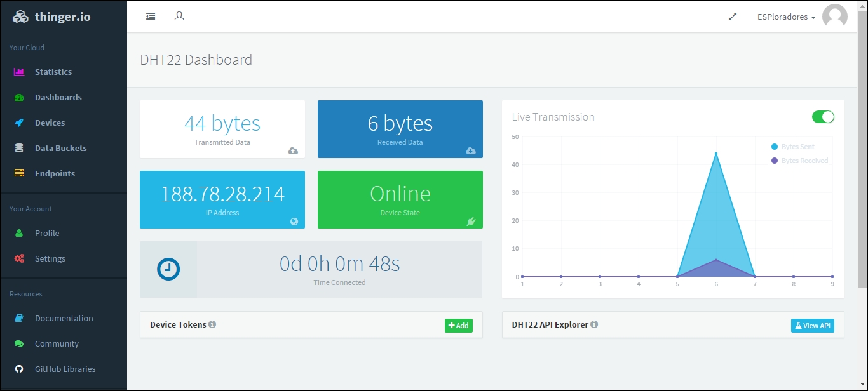This screenshot has width=868, height=391.
Task: Click plug icon on Device State card
Action: (x=471, y=221)
